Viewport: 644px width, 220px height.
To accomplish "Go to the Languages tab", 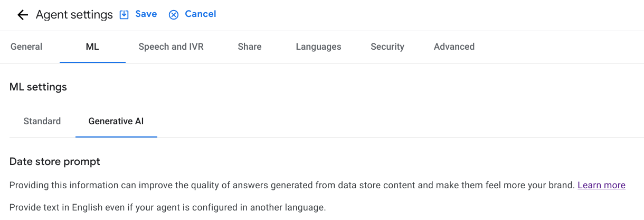I will tap(318, 47).
